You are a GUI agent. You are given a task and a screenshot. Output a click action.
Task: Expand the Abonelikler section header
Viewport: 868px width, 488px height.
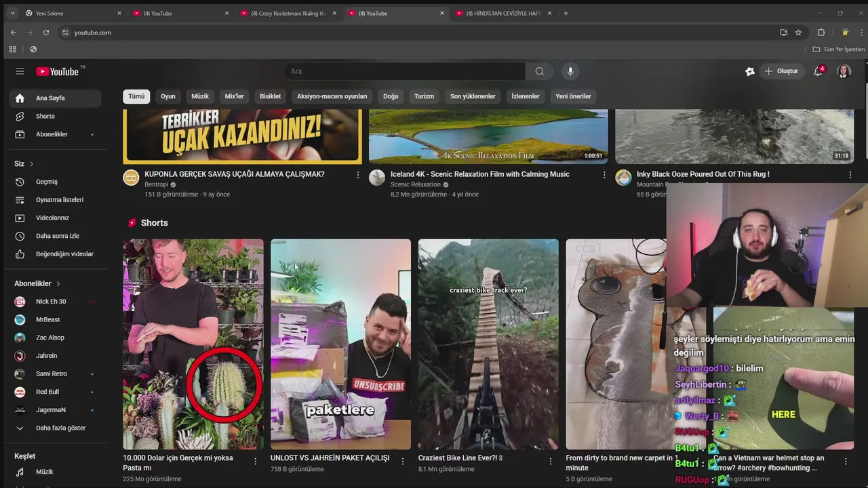coord(38,283)
